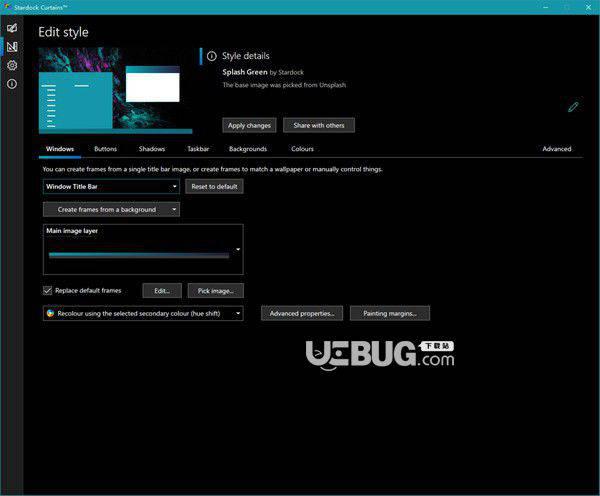Open the settings gear in sidebar
600x496 pixels.
point(12,65)
